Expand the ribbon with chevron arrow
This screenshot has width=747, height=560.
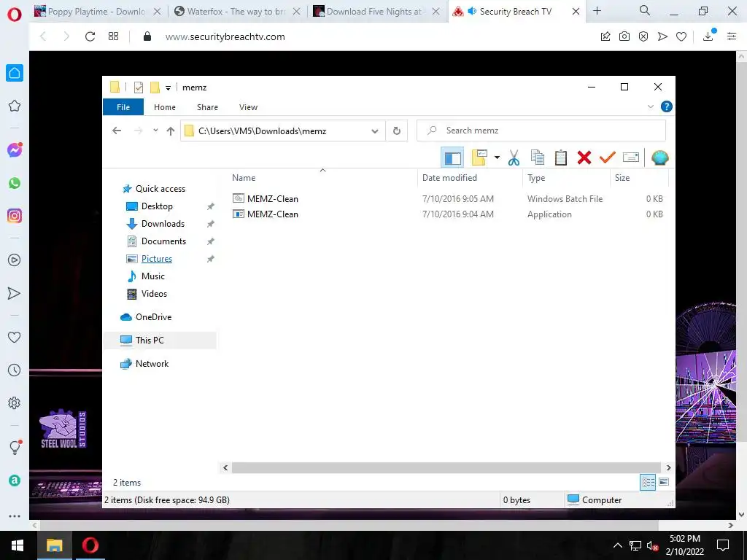point(650,106)
